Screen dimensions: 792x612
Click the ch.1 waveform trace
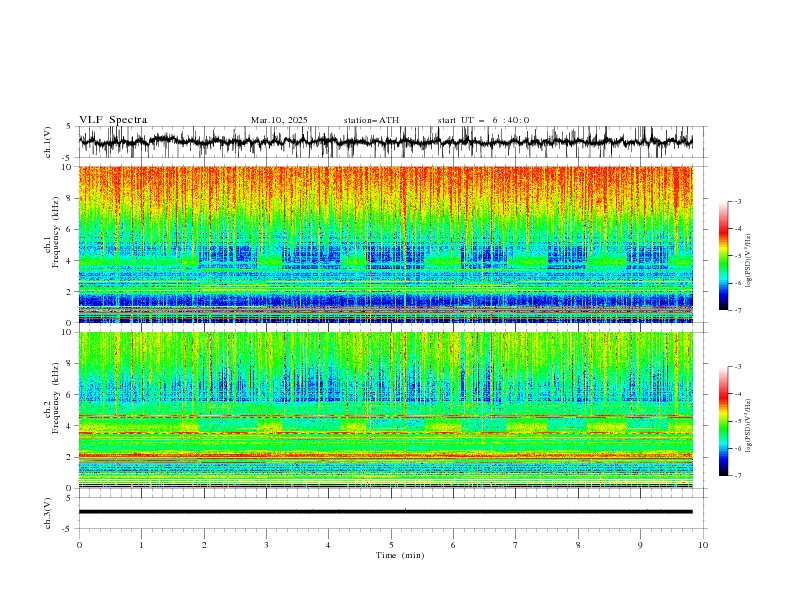(385, 142)
